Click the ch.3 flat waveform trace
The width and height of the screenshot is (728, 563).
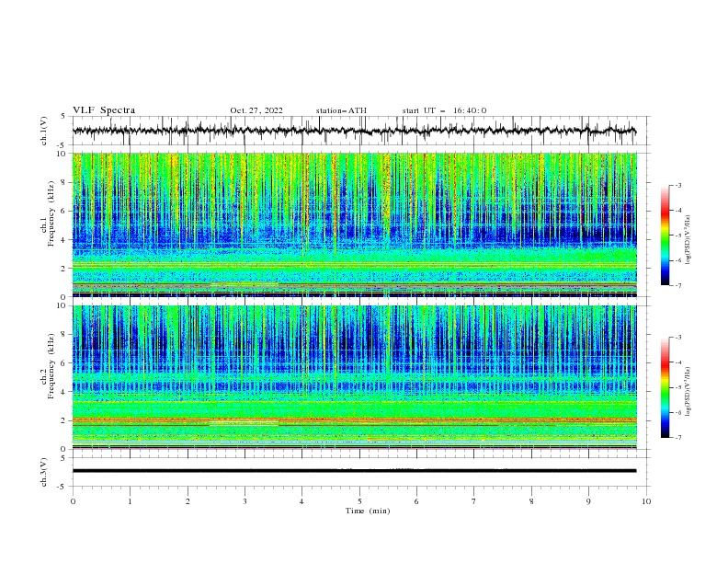[x=354, y=471]
